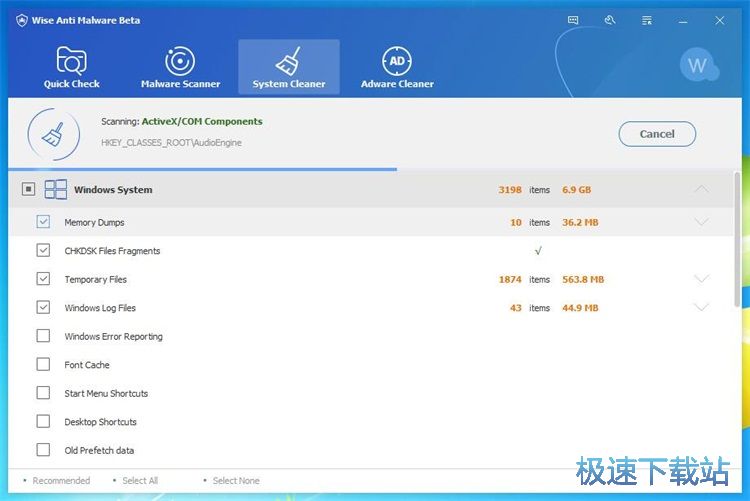
Task: Cancel the running scan
Action: [x=657, y=134]
